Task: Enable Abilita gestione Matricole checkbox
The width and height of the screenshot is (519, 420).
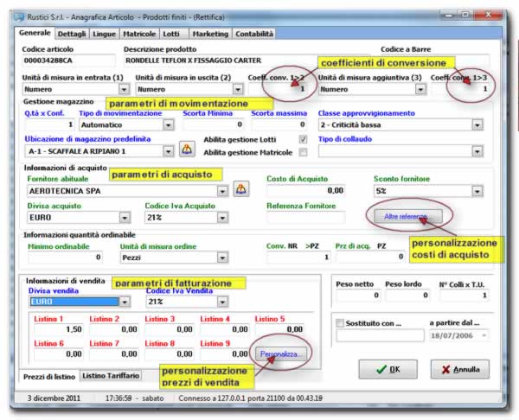Action: pos(303,152)
